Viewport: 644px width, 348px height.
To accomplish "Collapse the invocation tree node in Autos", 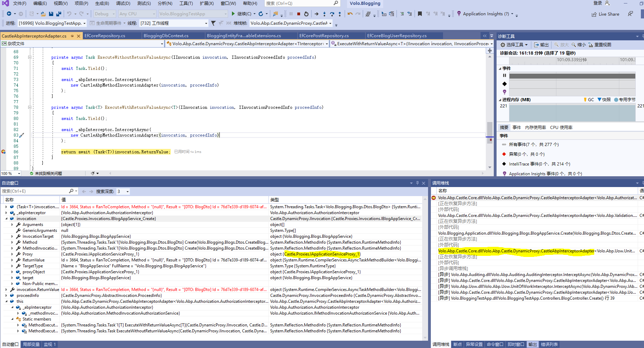I will point(6,219).
